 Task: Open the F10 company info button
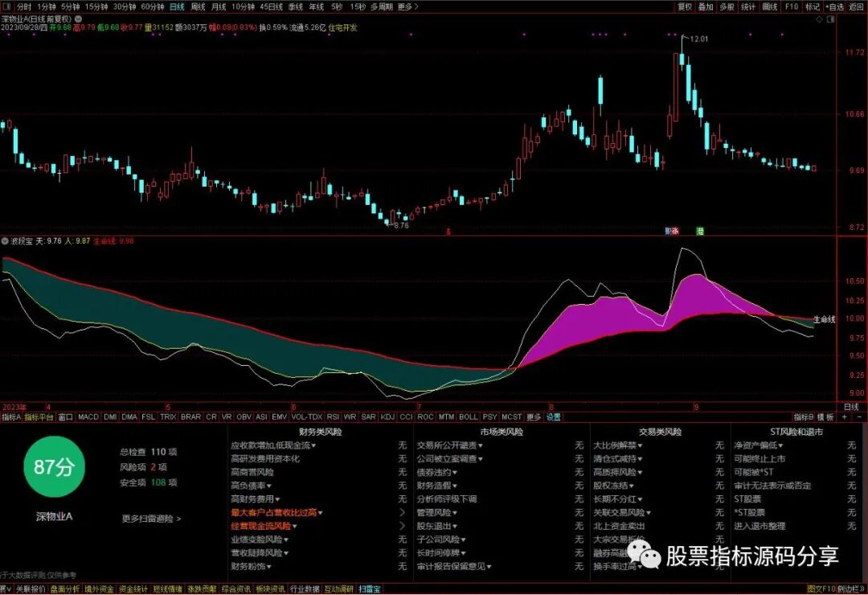pos(792,6)
